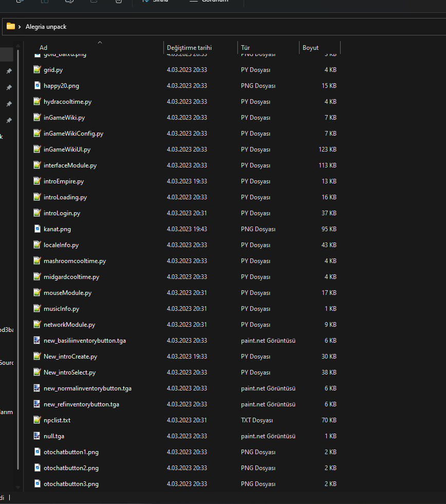The width and height of the screenshot is (446, 504).
Task: Click the new_normalinventorybutton.tga paint.net icon
Action: pyautogui.click(x=38, y=388)
